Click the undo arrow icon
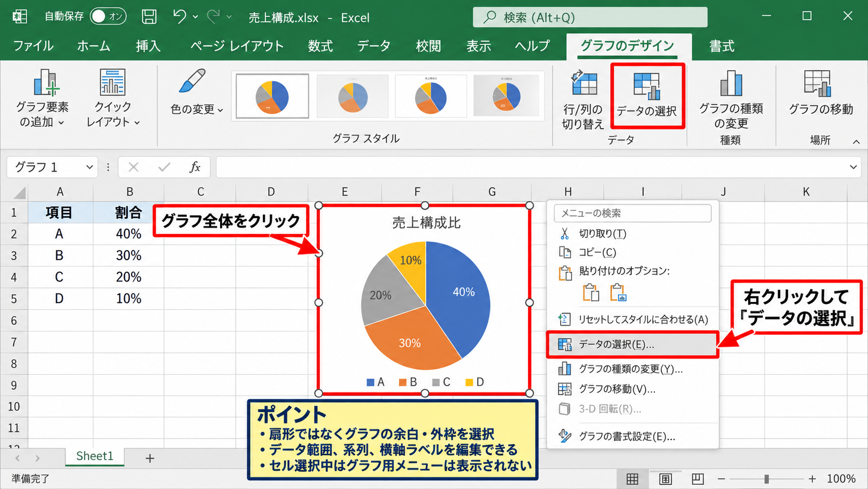 click(x=179, y=17)
